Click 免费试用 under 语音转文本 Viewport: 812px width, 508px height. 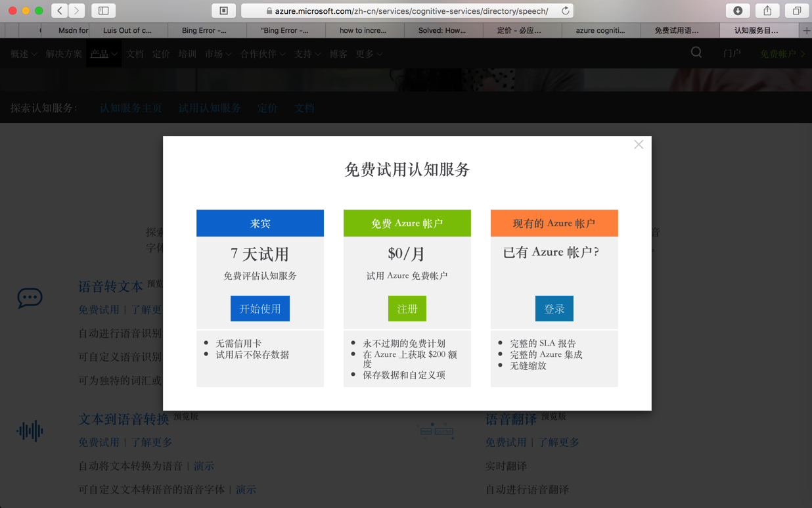pos(99,310)
